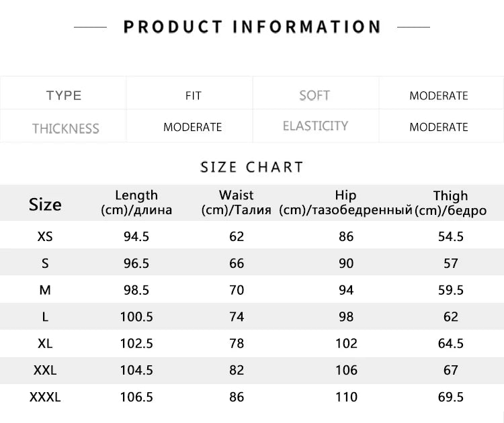This screenshot has width=504, height=423.
Task: Select the XS size row label
Action: pos(45,236)
